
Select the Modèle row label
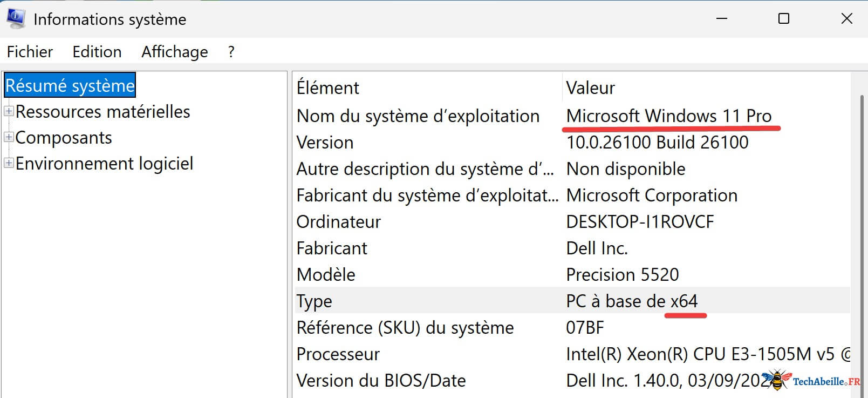(x=326, y=275)
